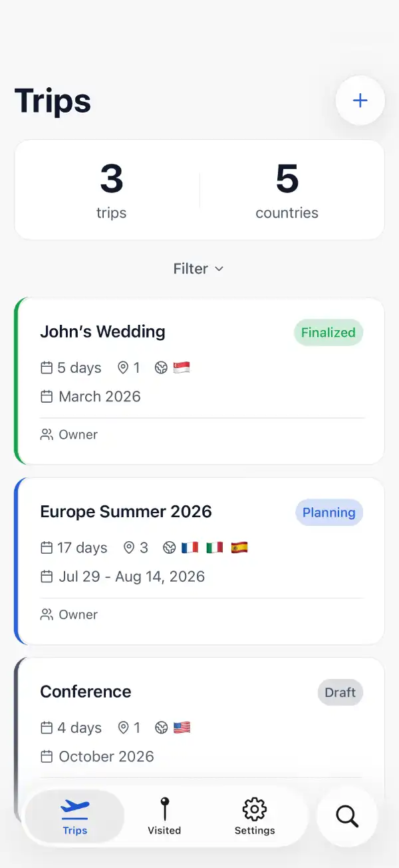Open search using the magnifier icon
The width and height of the screenshot is (399, 868).
346,816
